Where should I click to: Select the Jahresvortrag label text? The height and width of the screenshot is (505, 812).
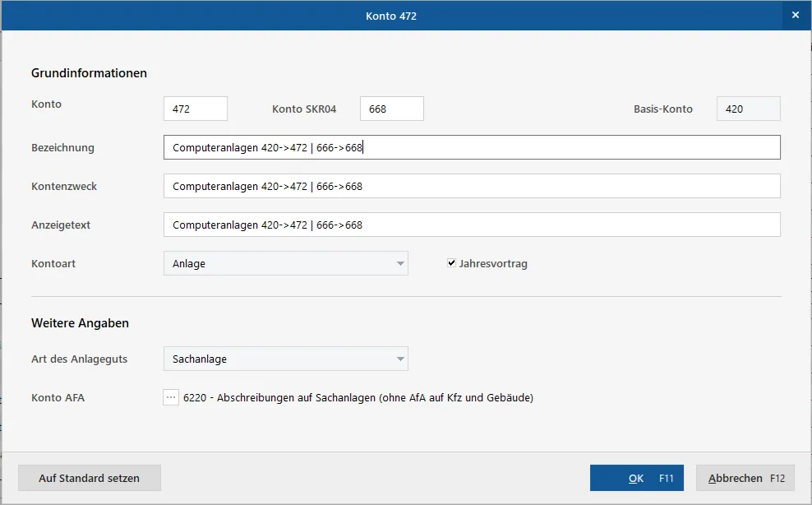click(493, 263)
